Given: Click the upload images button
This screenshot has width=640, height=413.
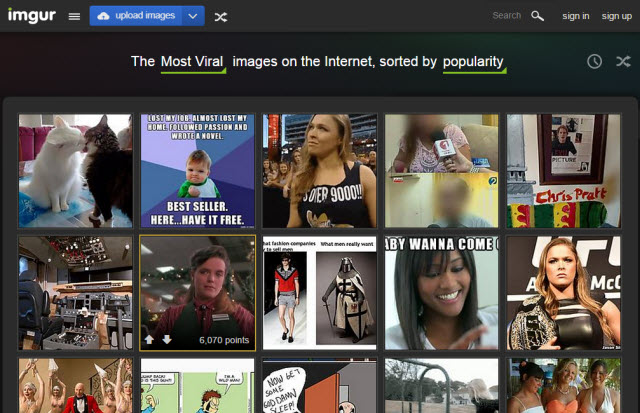Looking at the screenshot, I should tap(136, 16).
